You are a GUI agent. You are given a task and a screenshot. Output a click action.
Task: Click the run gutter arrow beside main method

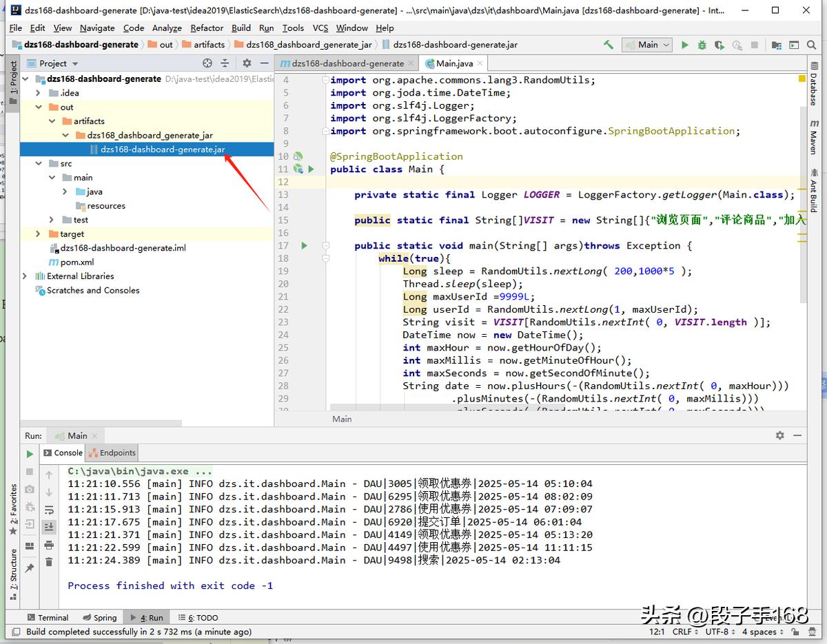tap(304, 245)
